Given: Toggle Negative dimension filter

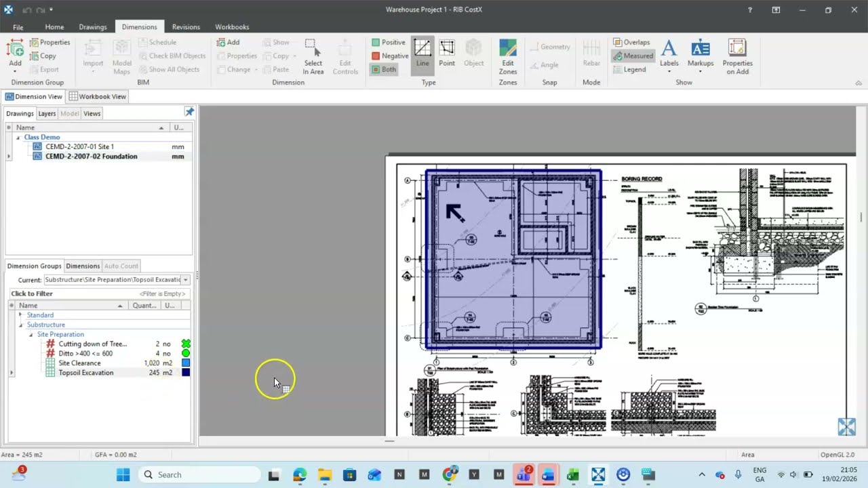Looking at the screenshot, I should click(390, 56).
